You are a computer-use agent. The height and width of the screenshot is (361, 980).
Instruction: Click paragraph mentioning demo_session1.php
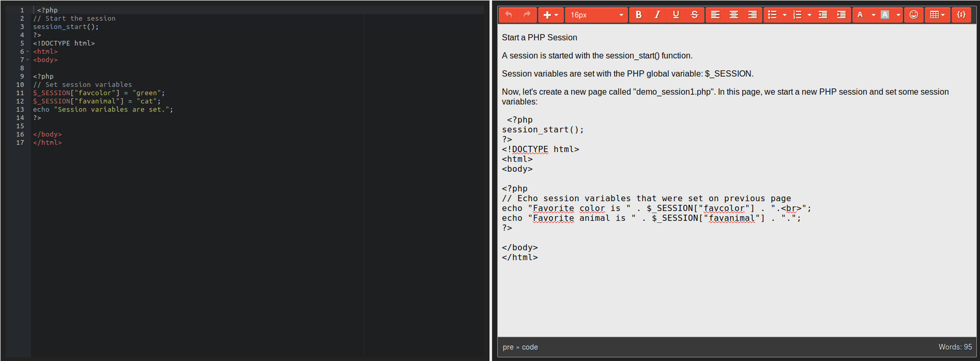pos(725,97)
